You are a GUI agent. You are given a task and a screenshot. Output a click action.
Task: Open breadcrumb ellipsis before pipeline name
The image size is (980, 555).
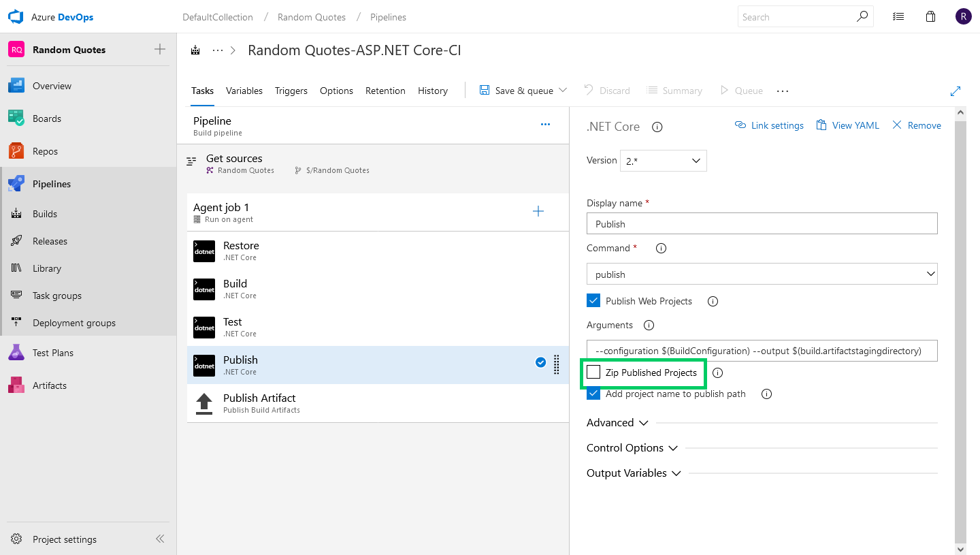point(218,50)
